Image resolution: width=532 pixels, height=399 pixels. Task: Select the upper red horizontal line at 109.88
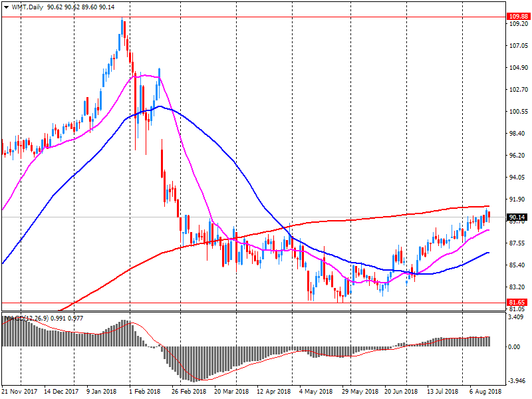coord(253,17)
